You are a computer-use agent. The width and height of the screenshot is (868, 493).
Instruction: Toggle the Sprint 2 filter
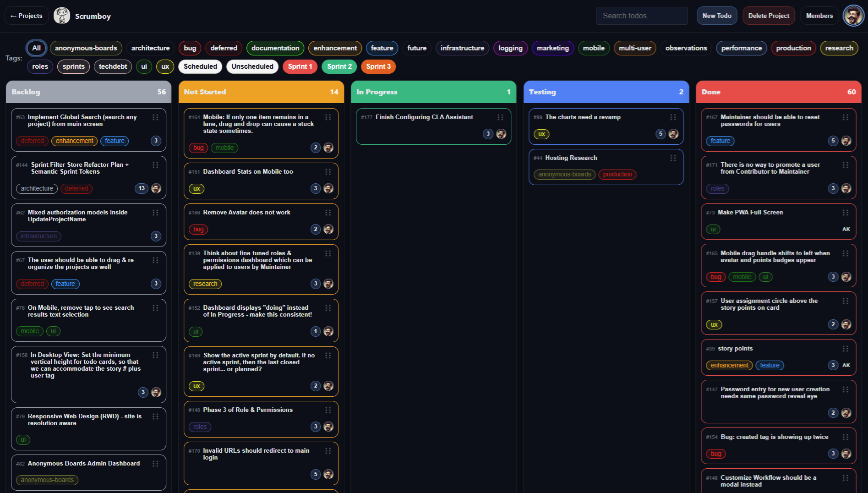339,66
